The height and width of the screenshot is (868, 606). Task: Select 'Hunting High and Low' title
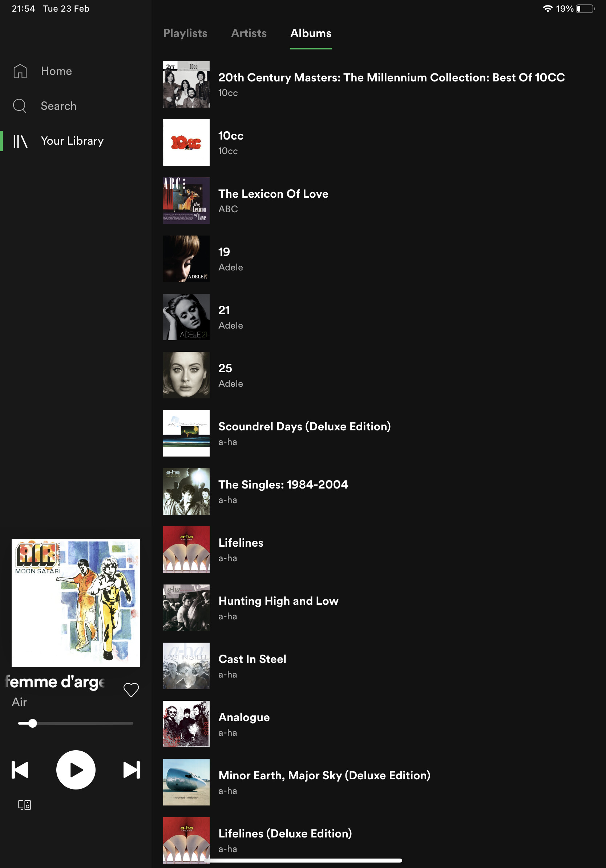click(x=278, y=601)
